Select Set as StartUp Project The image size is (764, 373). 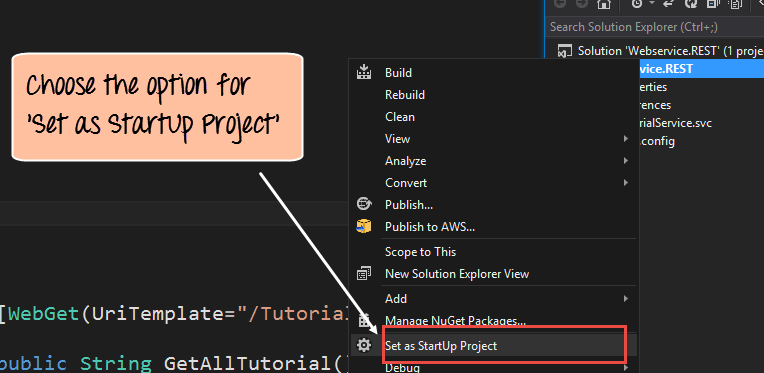pyautogui.click(x=494, y=346)
